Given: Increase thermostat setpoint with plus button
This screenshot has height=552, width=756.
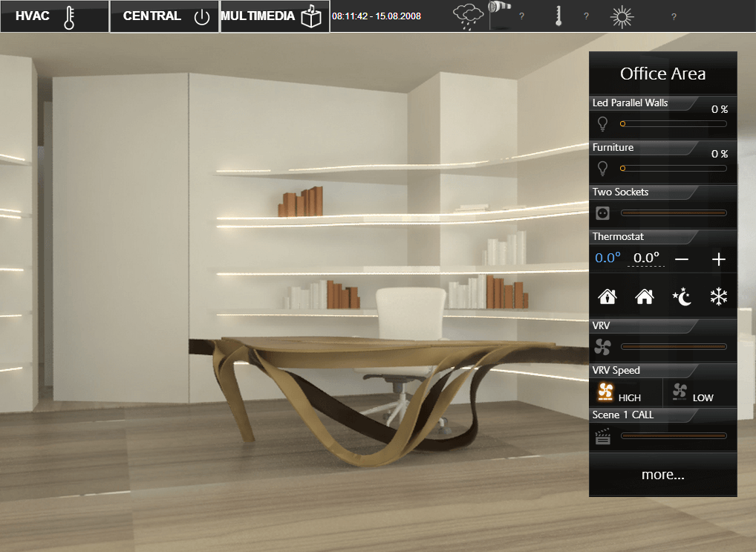Looking at the screenshot, I should pos(718,259).
